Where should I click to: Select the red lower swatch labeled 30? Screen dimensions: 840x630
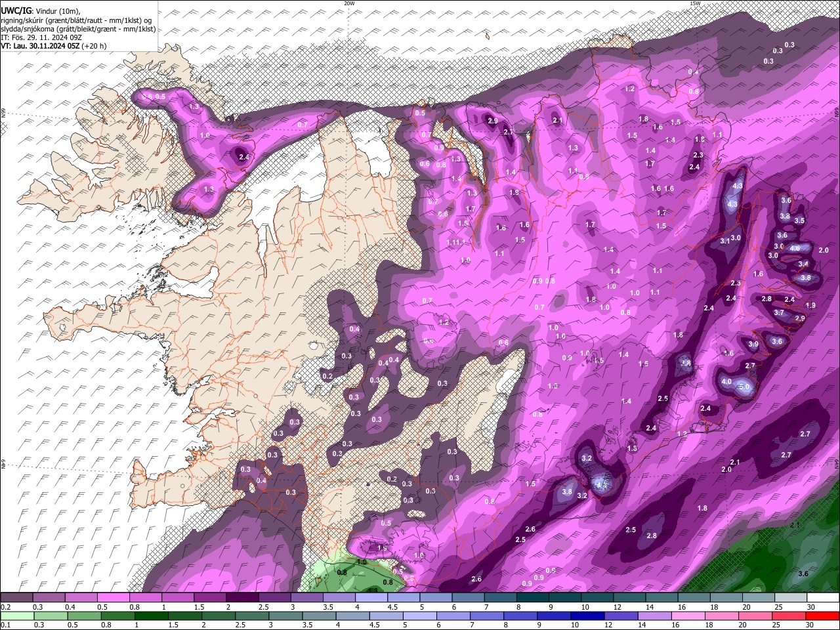click(823, 616)
